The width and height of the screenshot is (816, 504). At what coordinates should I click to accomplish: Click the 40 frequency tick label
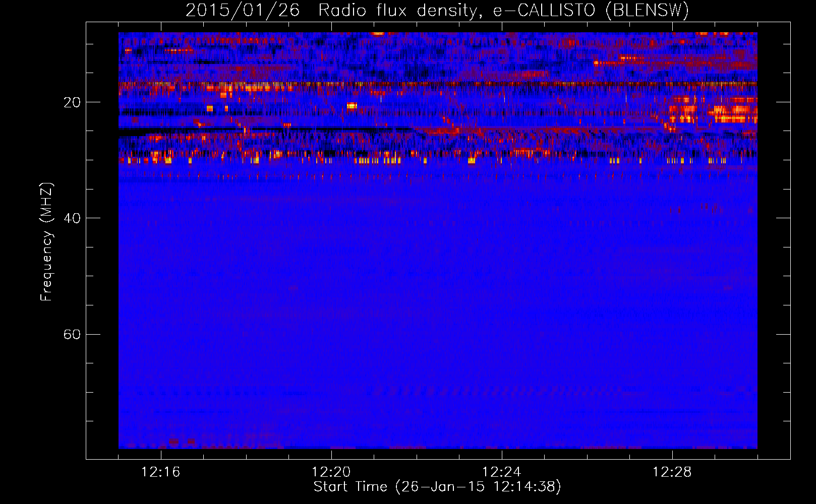(72, 218)
